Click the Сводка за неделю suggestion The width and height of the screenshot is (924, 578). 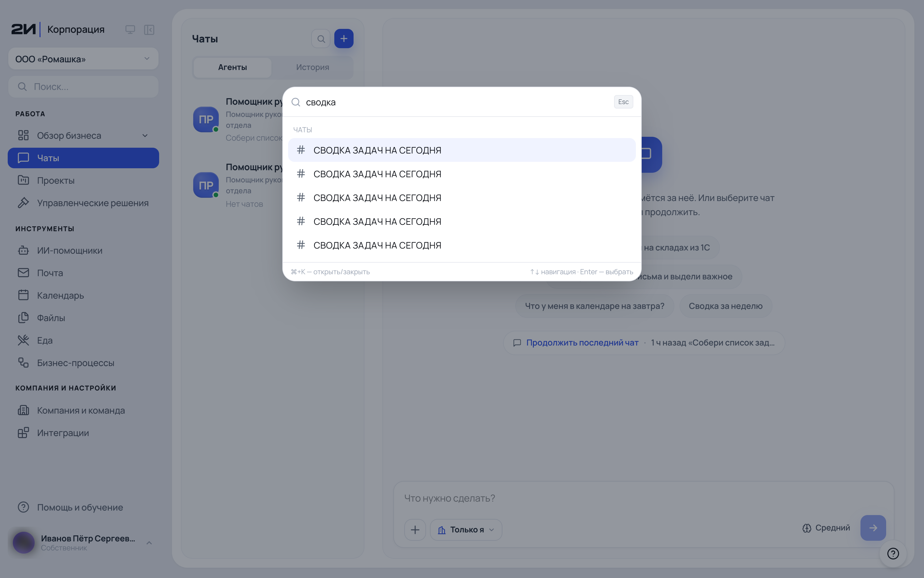click(725, 306)
